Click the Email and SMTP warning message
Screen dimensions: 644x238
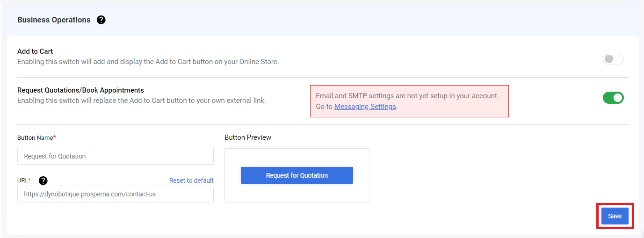(x=409, y=101)
